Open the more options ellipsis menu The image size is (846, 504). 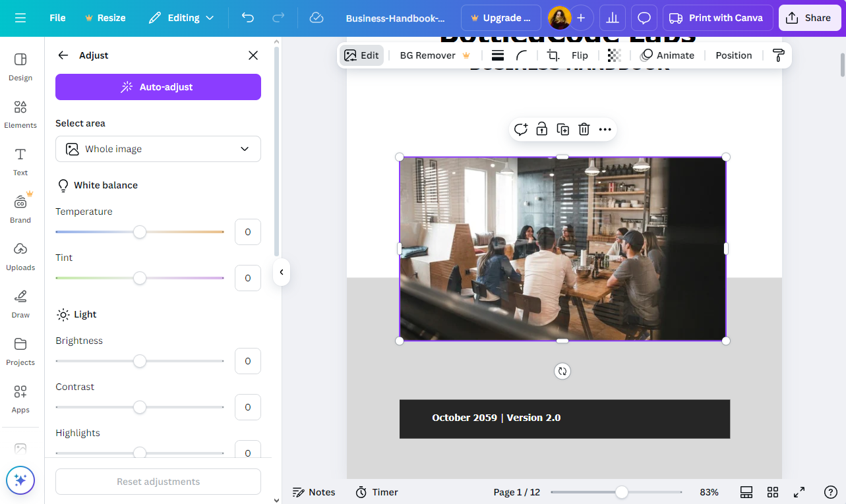pyautogui.click(x=605, y=129)
